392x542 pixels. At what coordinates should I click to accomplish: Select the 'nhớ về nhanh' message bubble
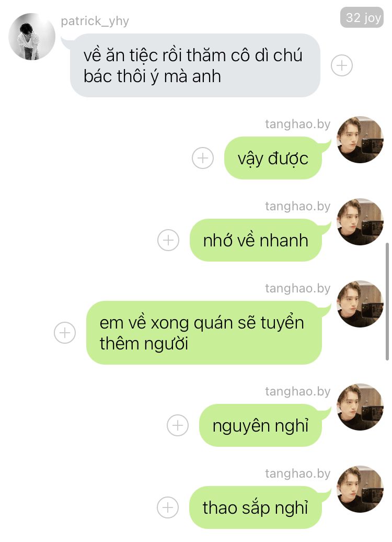256,240
